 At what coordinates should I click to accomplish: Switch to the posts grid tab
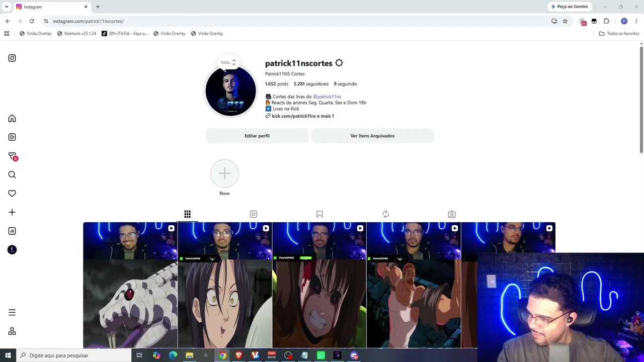pyautogui.click(x=187, y=214)
